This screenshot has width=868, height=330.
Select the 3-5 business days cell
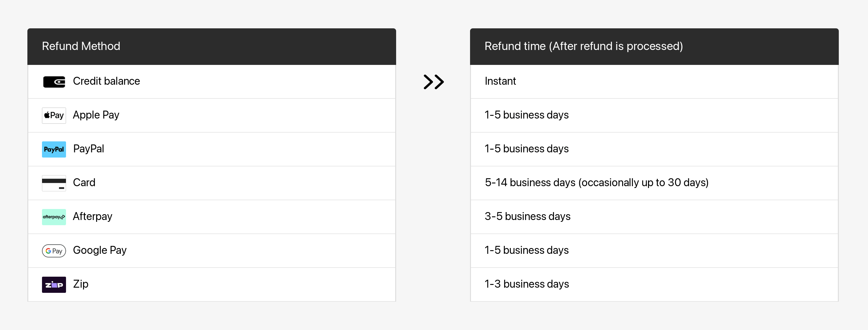tap(527, 216)
